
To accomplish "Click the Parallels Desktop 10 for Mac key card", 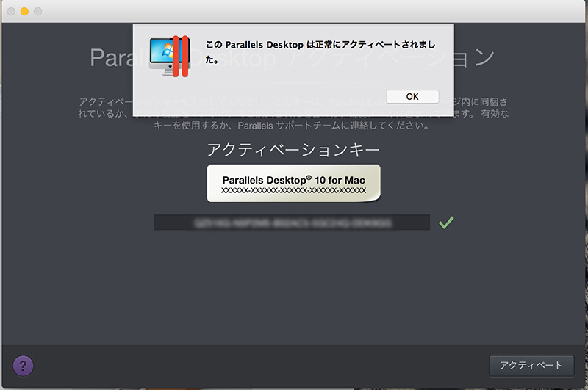I will pos(293,184).
